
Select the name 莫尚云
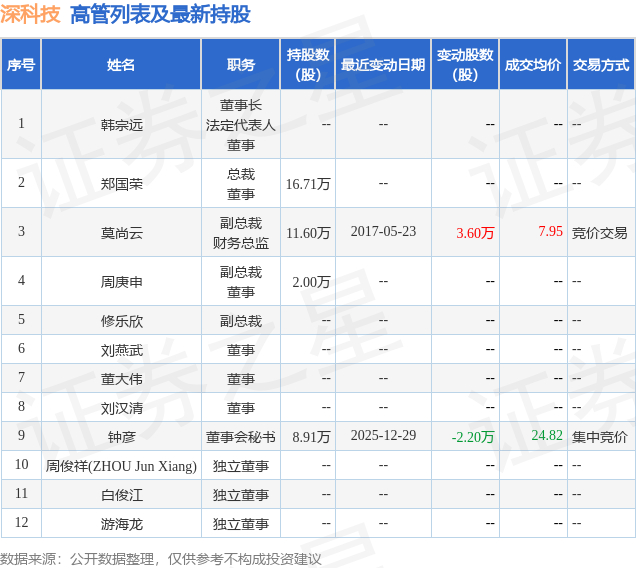point(122,233)
